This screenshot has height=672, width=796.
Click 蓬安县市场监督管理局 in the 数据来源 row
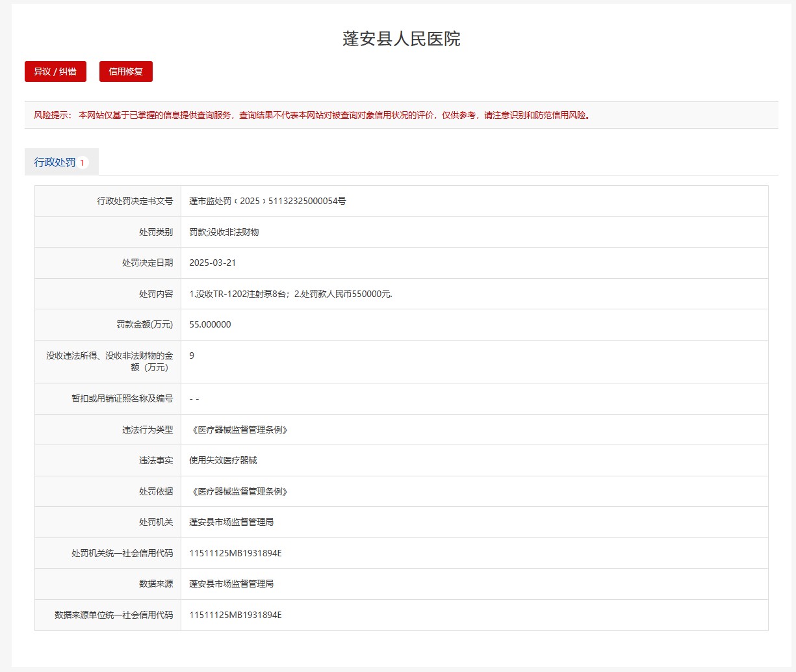[x=231, y=584]
